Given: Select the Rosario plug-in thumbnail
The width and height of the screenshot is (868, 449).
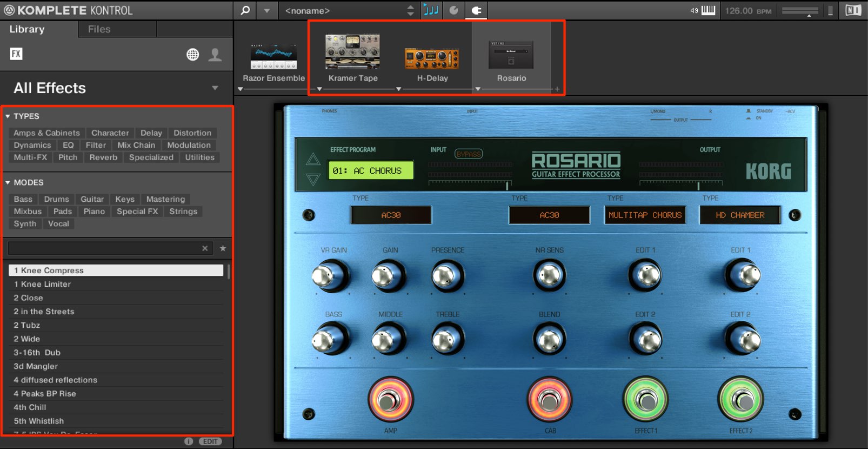Looking at the screenshot, I should [511, 55].
